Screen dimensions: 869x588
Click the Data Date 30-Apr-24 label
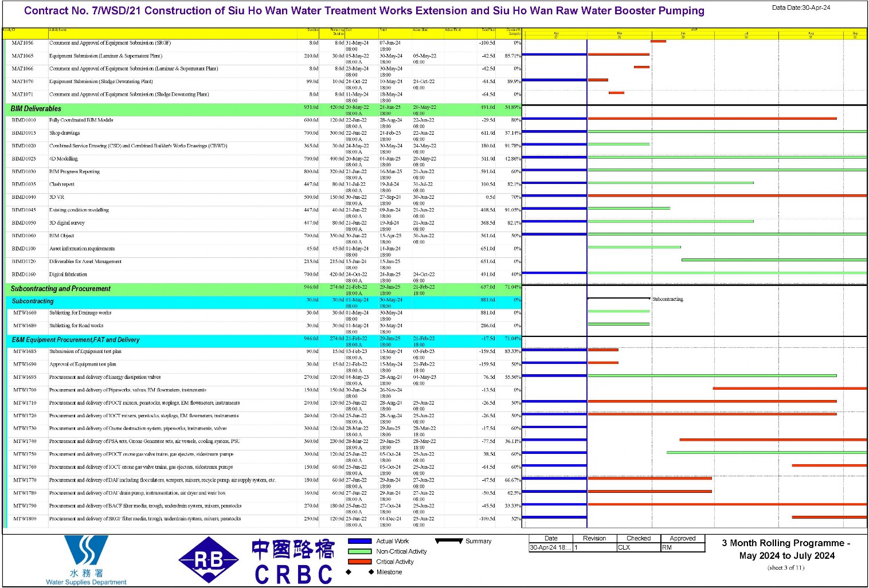801,7
